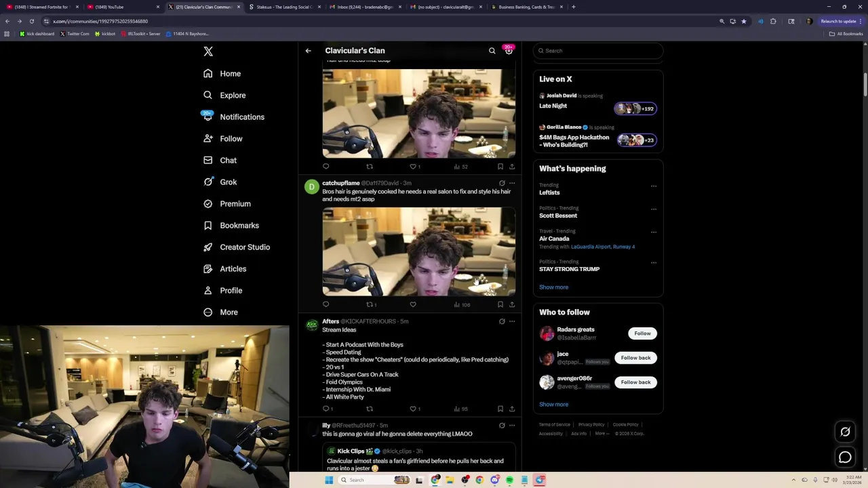Open Notifications in sidebar
The width and height of the screenshot is (868, 488).
tap(234, 117)
